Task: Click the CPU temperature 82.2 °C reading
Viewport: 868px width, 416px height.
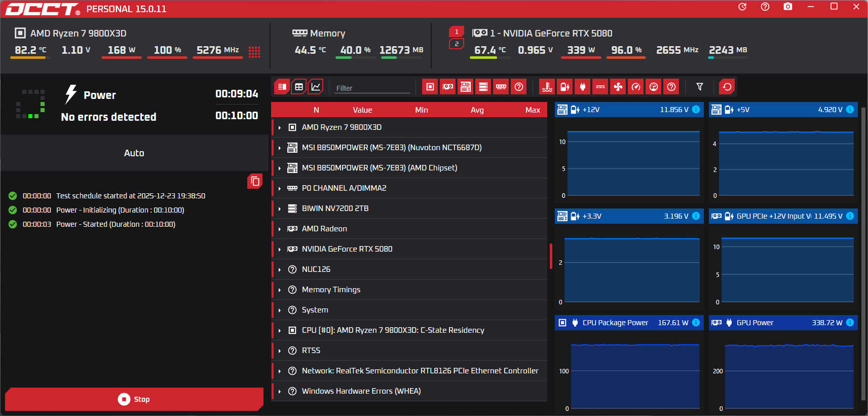Action: tap(30, 50)
